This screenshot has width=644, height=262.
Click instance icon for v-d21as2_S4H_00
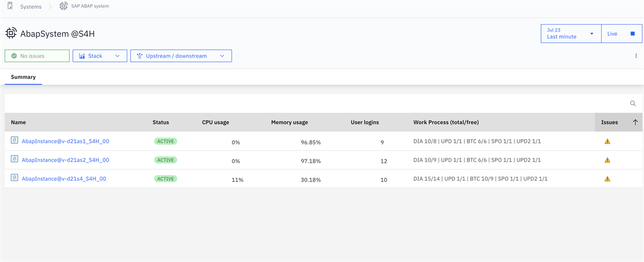point(14,160)
